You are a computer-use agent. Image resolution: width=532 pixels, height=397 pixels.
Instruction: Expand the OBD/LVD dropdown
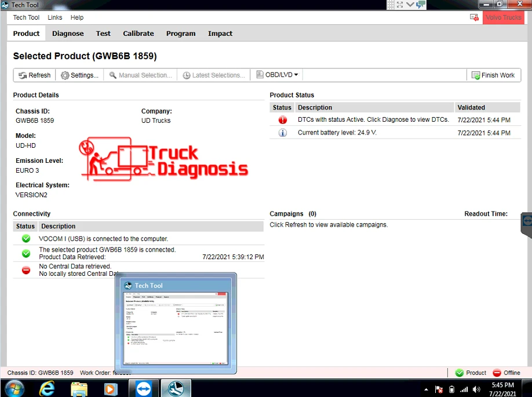[277, 75]
